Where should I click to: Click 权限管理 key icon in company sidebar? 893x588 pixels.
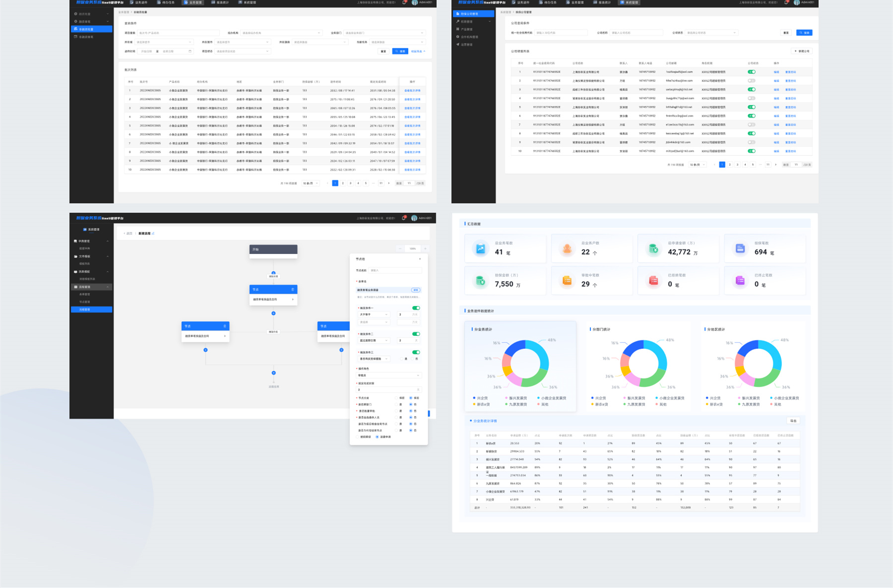pos(457,21)
